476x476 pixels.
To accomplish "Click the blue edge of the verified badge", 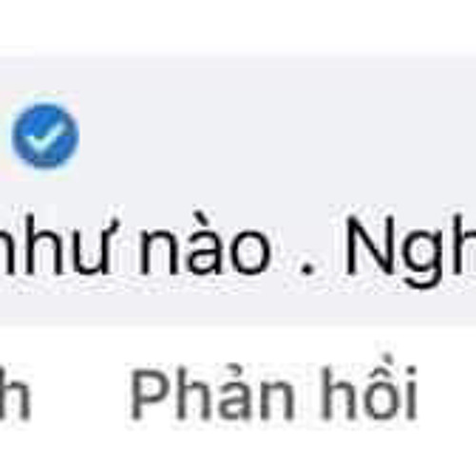I will (19, 136).
